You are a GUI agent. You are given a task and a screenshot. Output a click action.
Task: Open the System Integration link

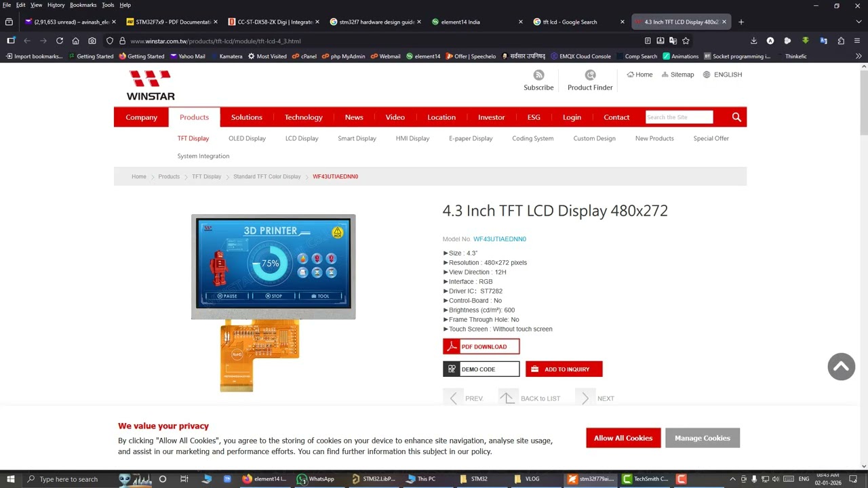[x=203, y=156]
